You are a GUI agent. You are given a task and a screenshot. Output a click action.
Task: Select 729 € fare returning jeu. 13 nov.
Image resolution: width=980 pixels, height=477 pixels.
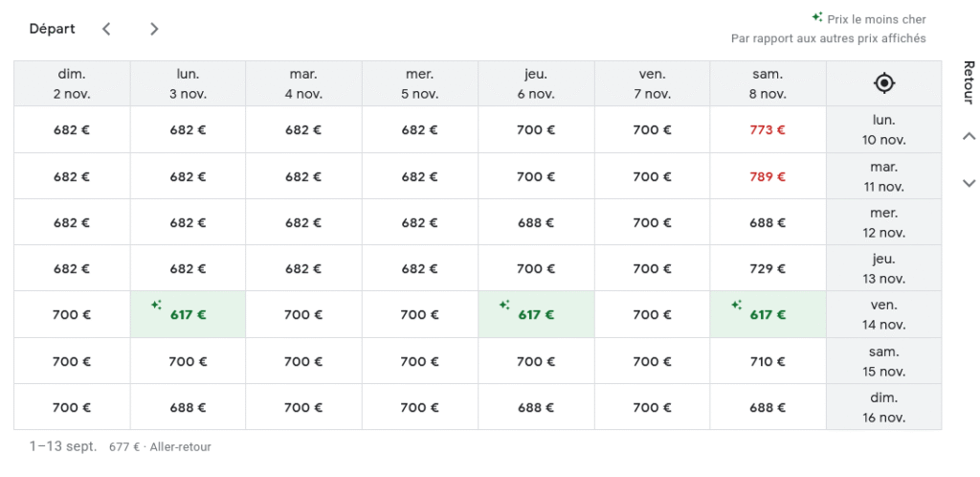click(x=768, y=269)
